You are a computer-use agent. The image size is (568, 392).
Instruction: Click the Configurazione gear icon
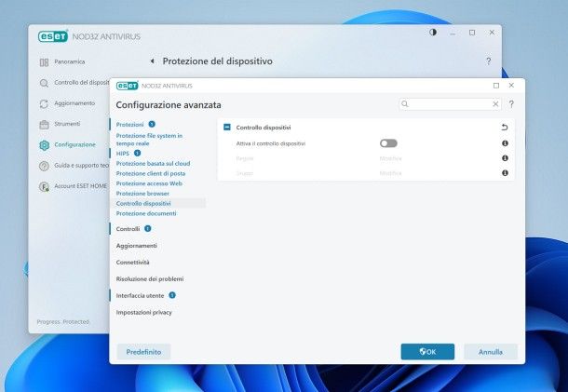click(44, 145)
